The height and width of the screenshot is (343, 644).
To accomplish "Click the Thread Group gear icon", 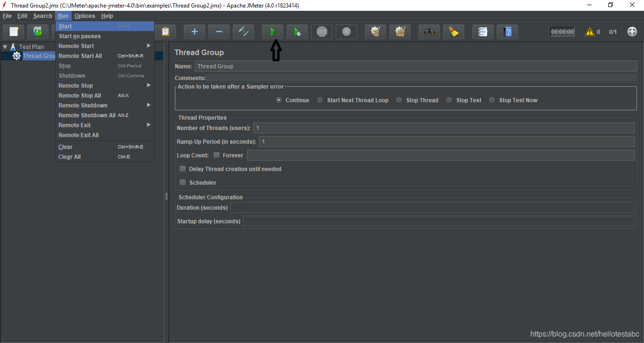I will 17,56.
